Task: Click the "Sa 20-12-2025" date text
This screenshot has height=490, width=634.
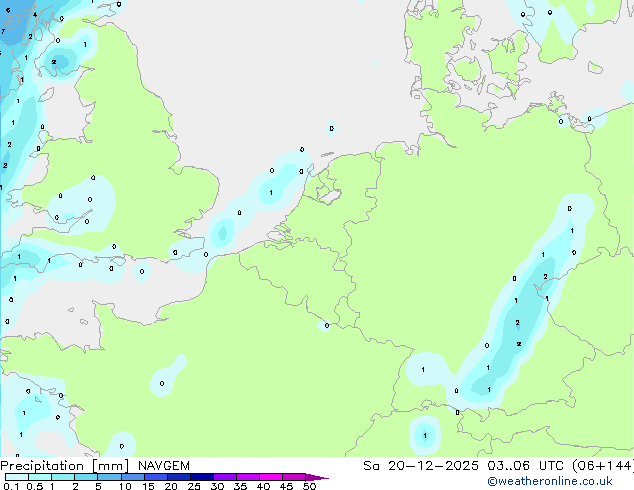Action: tap(421, 466)
